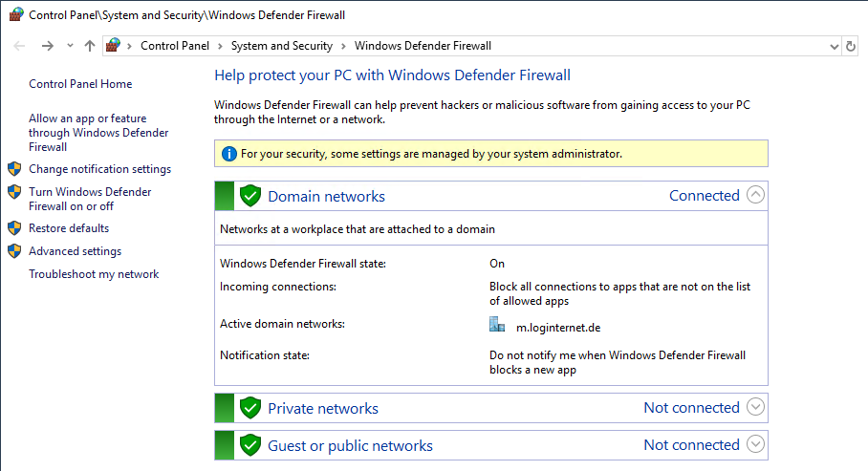Screen dimensions: 868x471
Task: Expand the Private networks section chevron
Action: [x=755, y=407]
